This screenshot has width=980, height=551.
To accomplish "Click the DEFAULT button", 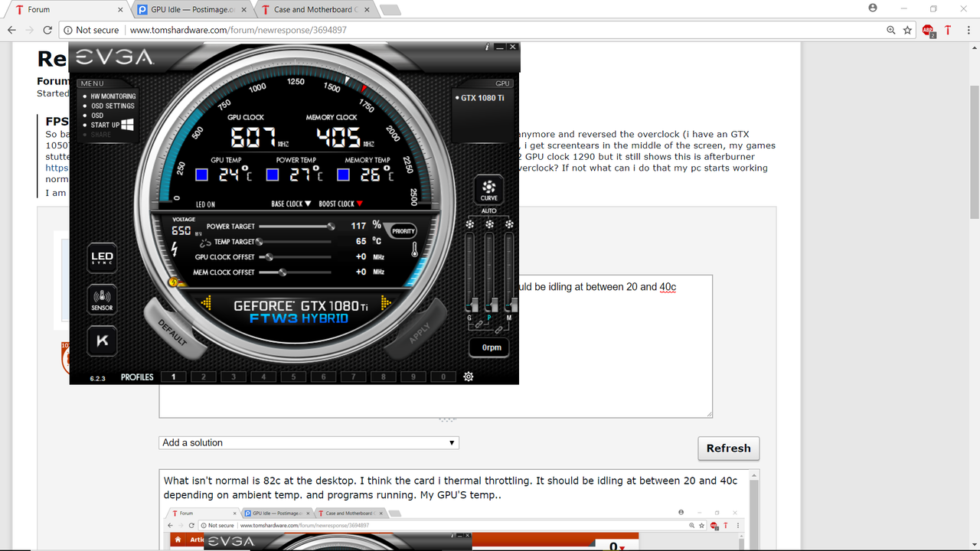I will (175, 331).
